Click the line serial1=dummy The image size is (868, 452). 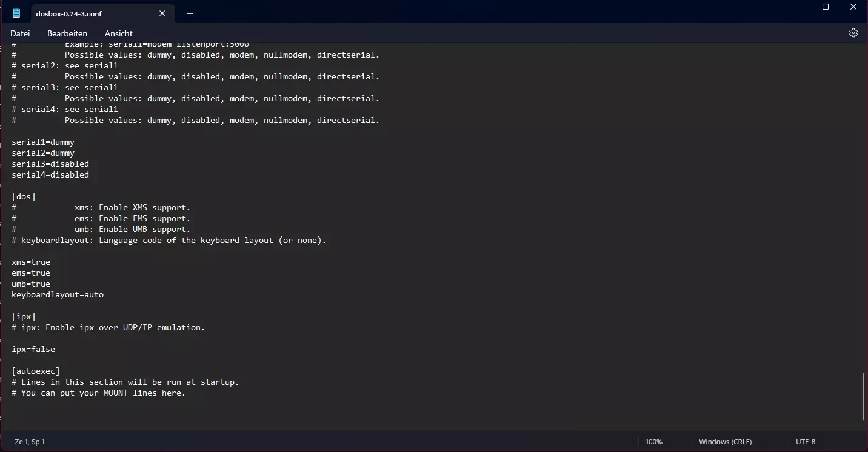click(x=43, y=142)
